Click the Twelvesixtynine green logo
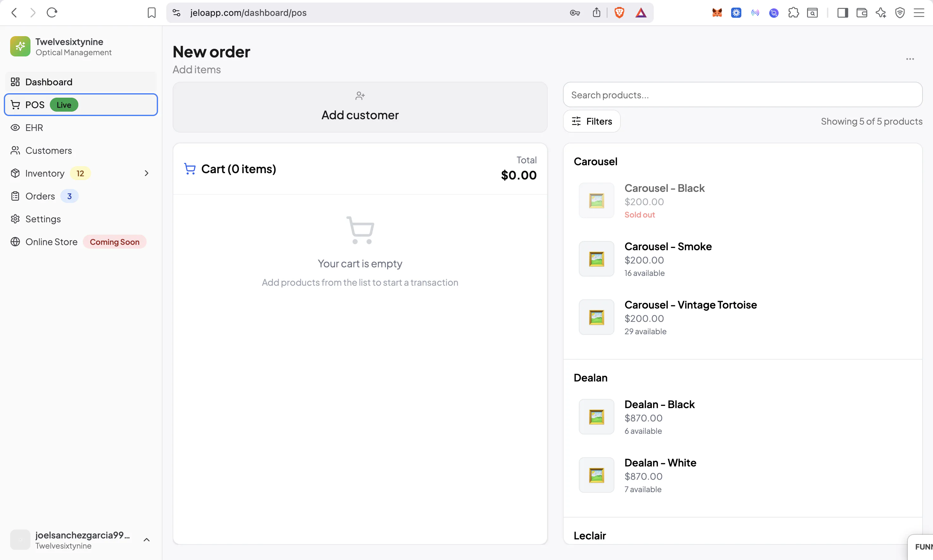The width and height of the screenshot is (933, 560). (x=20, y=46)
